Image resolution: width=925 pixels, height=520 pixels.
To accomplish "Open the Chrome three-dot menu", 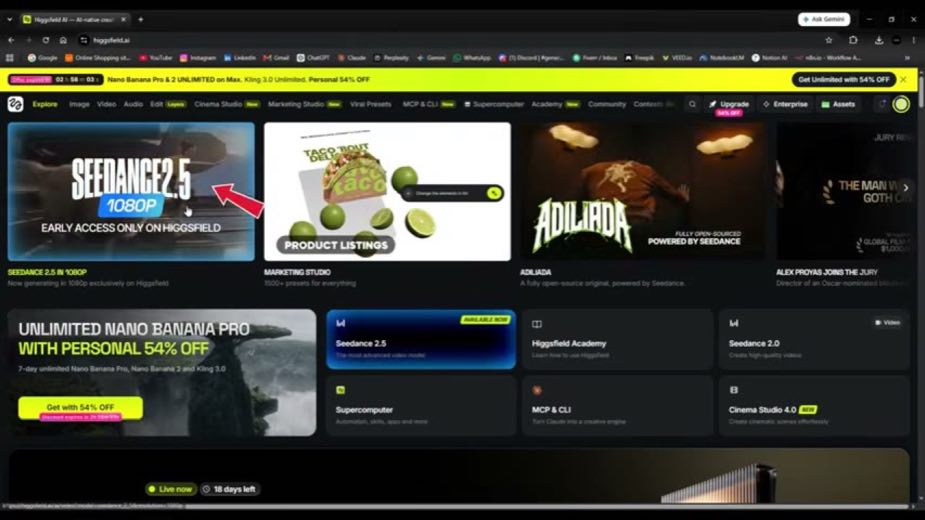I will [x=914, y=40].
